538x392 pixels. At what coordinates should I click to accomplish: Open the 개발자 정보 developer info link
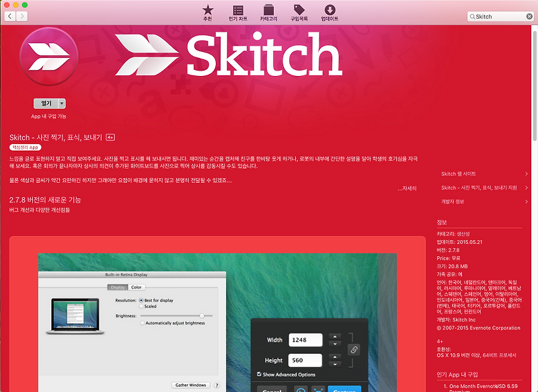pos(453,202)
